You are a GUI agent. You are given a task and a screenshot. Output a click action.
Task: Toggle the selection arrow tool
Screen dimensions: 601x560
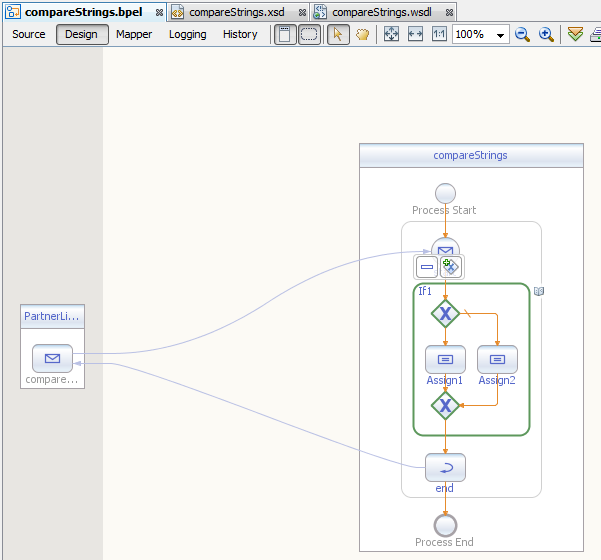(338, 34)
